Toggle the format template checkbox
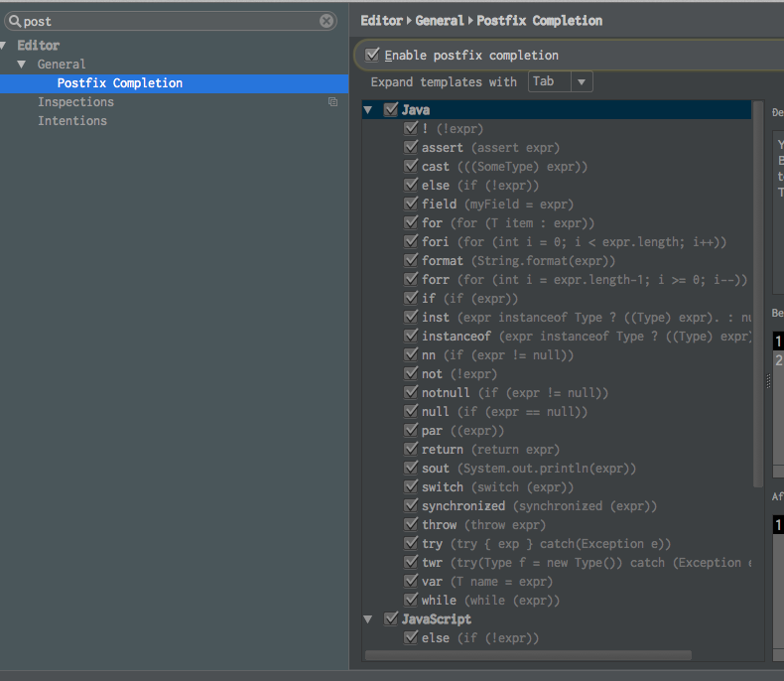Screen dimensions: 784x681 tap(411, 260)
